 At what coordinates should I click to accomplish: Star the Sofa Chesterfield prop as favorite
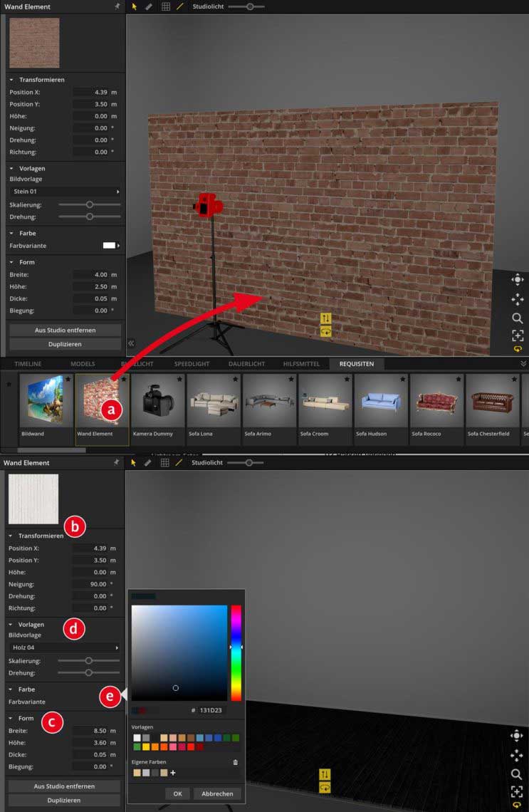point(514,379)
